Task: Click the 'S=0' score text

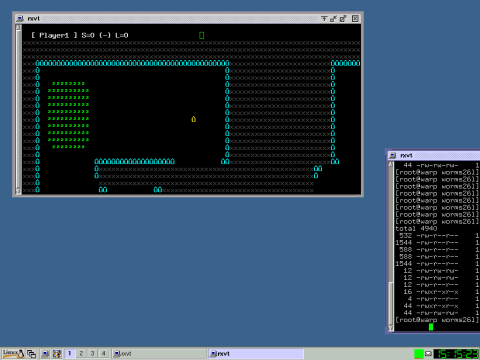Action: coord(88,35)
